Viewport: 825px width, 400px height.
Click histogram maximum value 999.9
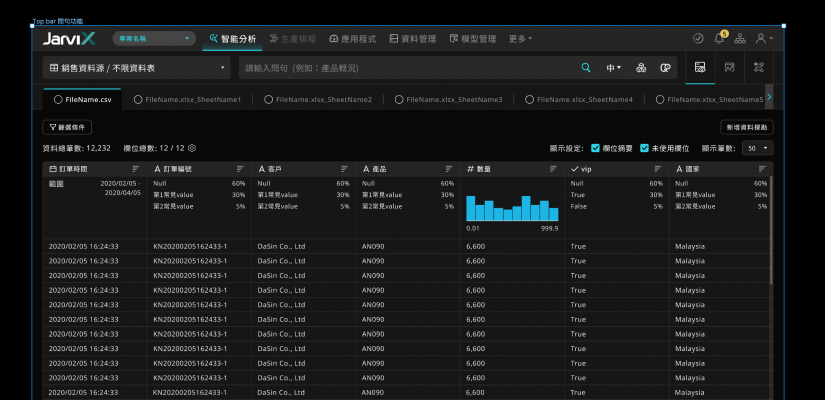click(549, 229)
